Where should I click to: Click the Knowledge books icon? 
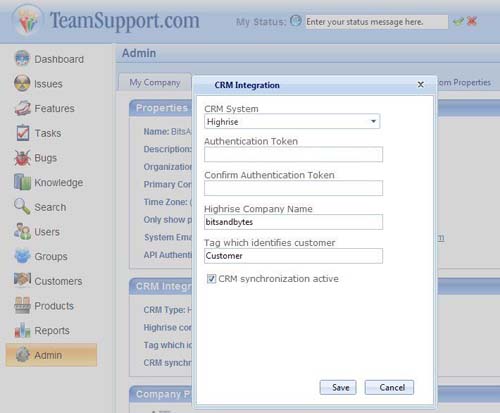pyautogui.click(x=22, y=182)
